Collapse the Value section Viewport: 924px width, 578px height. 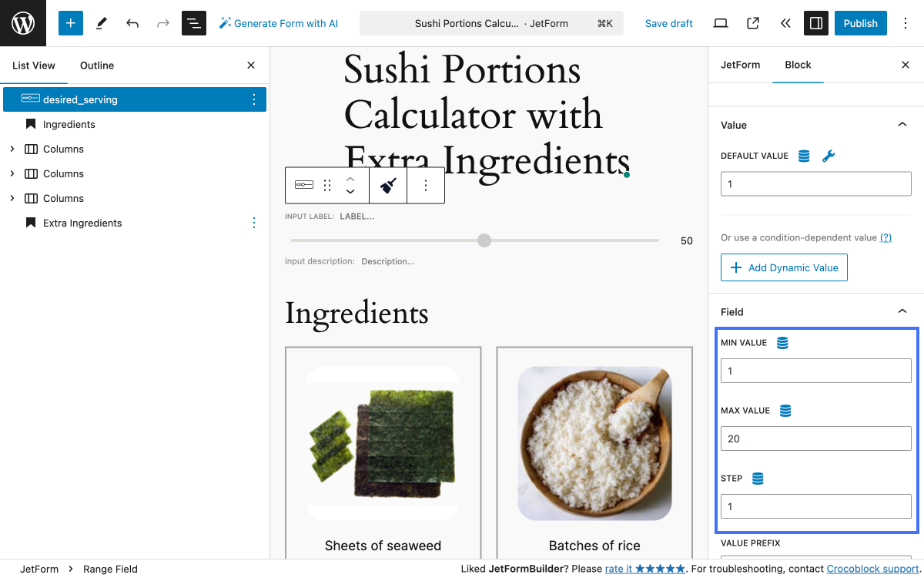click(x=902, y=124)
